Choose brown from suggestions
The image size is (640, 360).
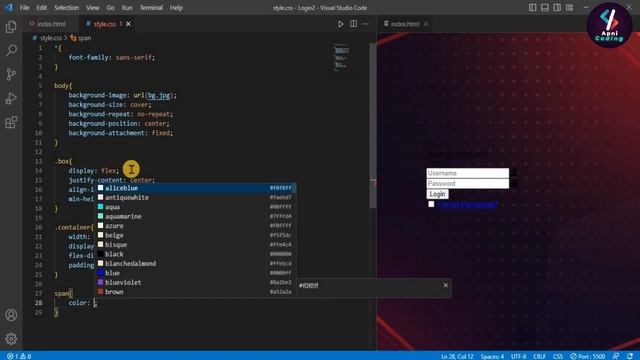click(195, 291)
